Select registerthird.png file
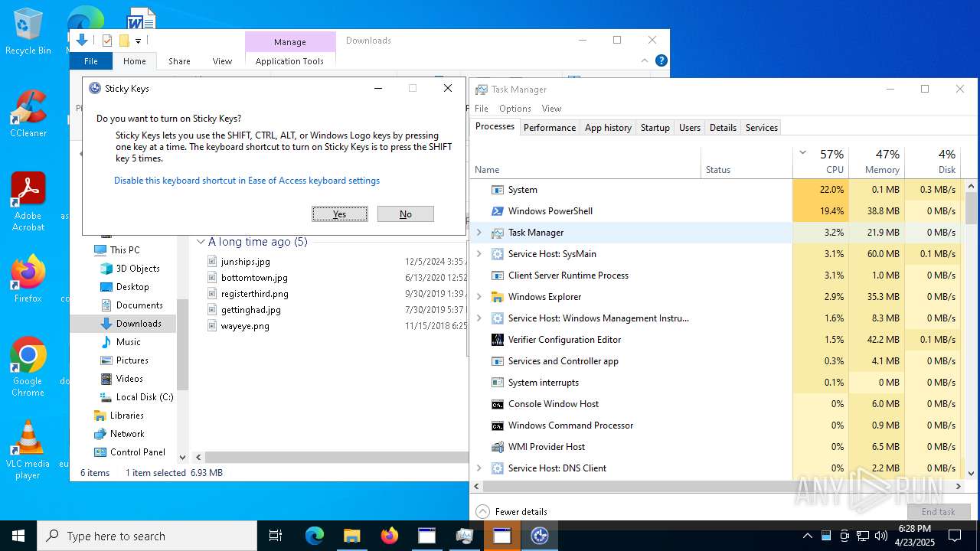The height and width of the screenshot is (551, 980). pyautogui.click(x=254, y=294)
